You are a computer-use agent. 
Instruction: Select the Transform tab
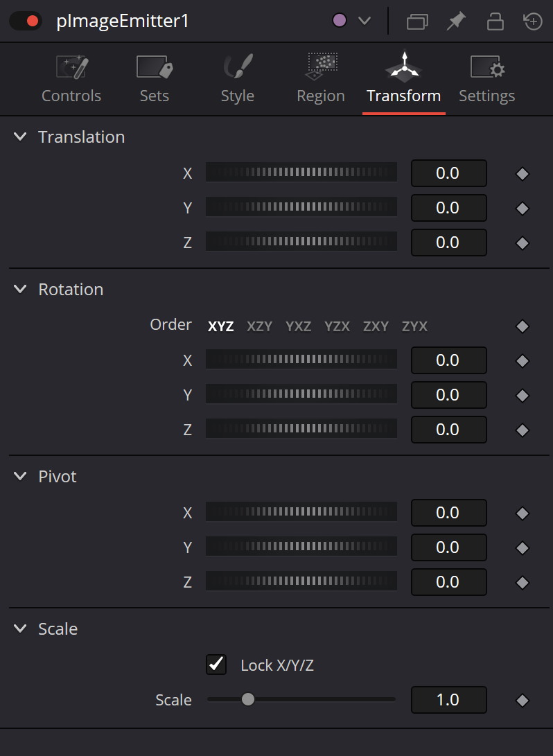coord(403,79)
